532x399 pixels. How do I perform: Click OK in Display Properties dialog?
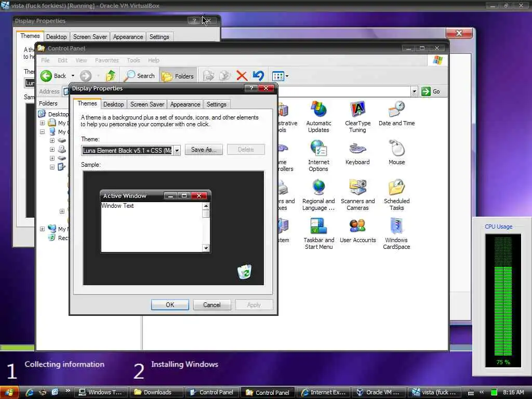click(170, 304)
